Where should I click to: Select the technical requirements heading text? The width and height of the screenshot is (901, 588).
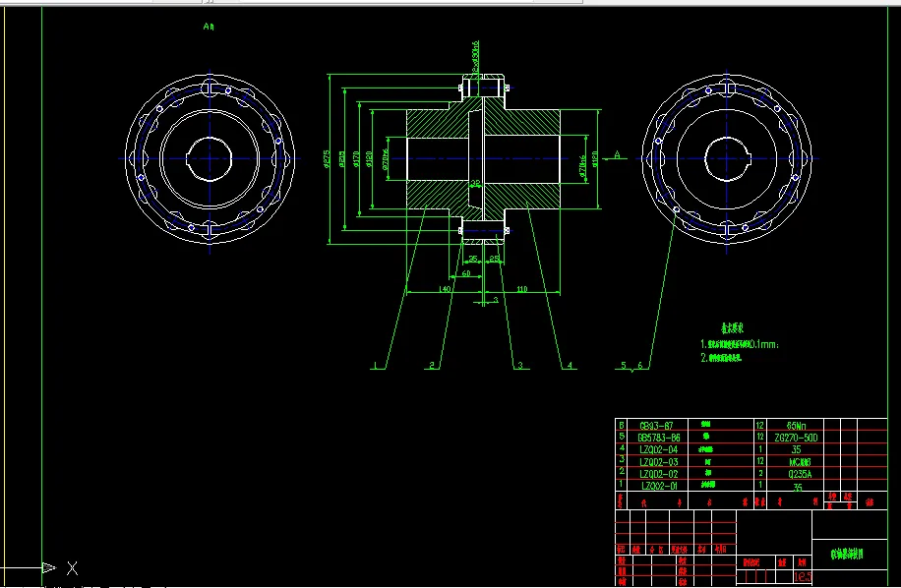(x=732, y=327)
